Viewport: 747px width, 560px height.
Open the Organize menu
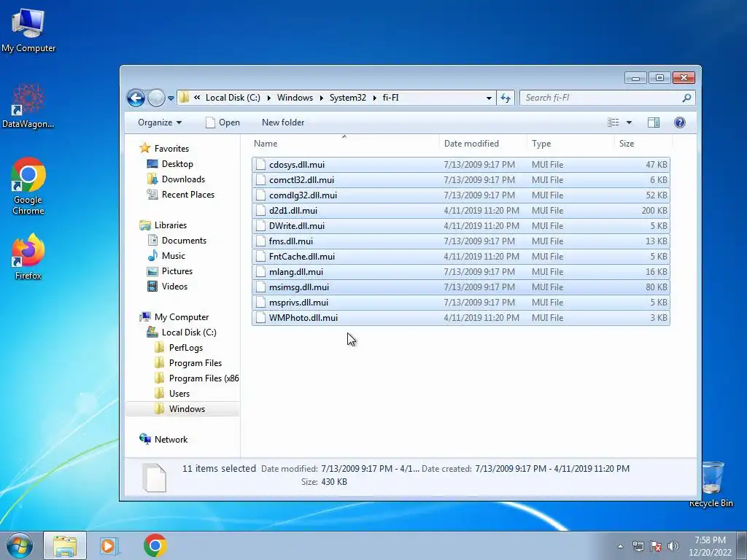pyautogui.click(x=160, y=122)
